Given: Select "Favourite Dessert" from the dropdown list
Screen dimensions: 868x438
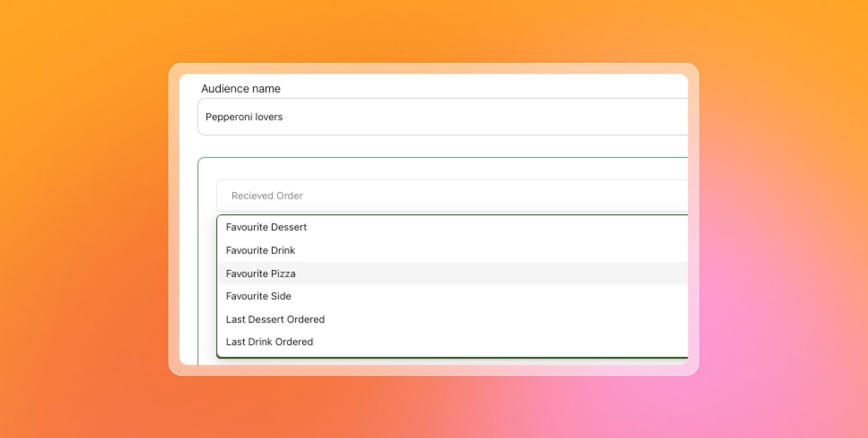Looking at the screenshot, I should tap(266, 227).
